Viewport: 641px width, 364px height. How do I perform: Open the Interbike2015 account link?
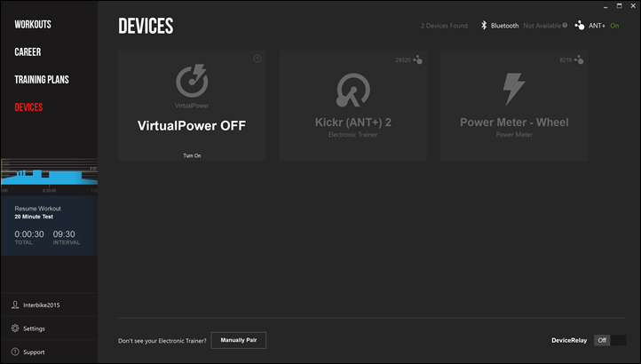tap(42, 305)
